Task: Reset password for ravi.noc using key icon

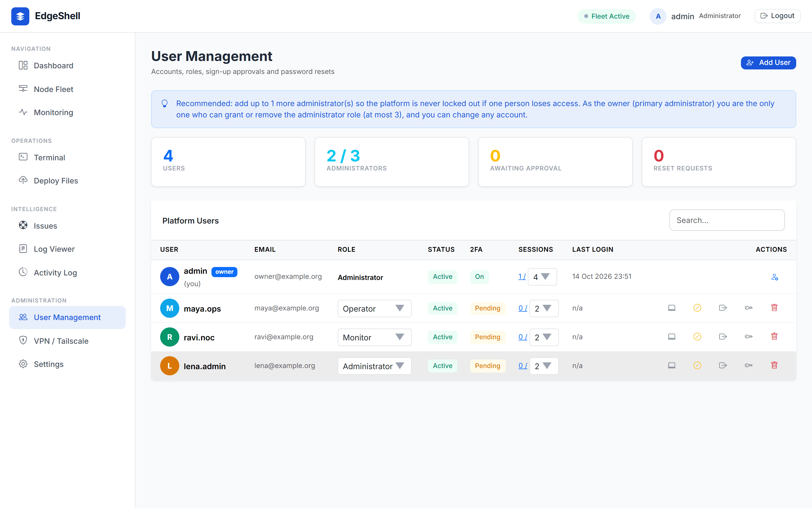Action: pyautogui.click(x=749, y=337)
